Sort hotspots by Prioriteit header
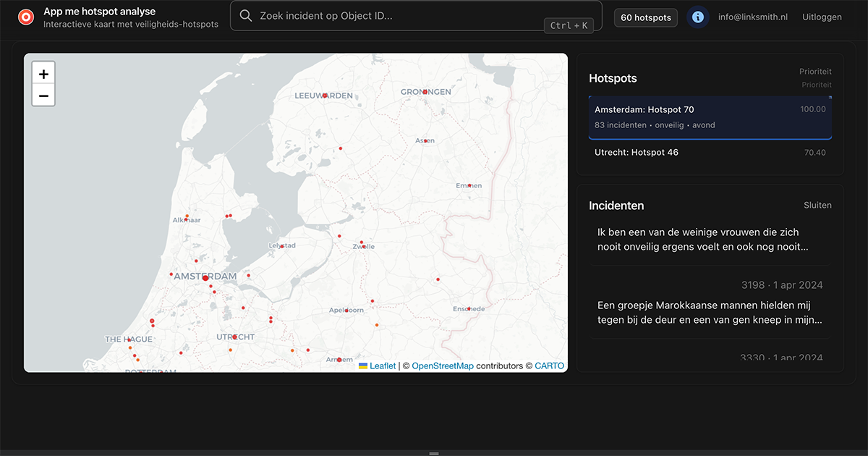868x456 pixels. click(815, 72)
